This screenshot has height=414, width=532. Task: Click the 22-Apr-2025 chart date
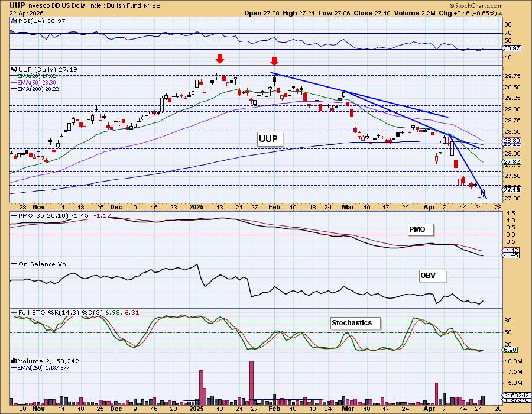coord(27,13)
